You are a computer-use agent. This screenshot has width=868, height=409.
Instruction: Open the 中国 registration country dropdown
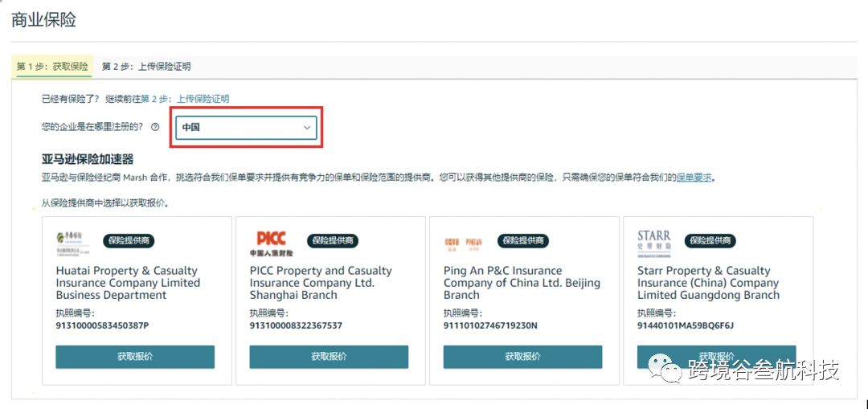coord(247,127)
